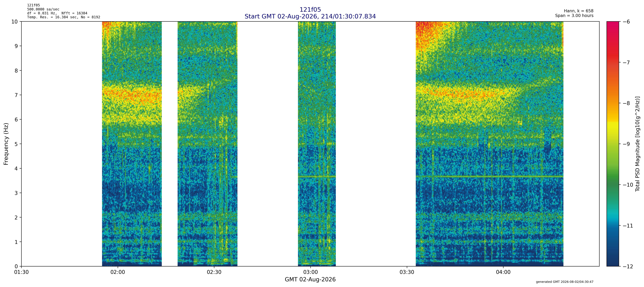644x287 pixels.
Task: Select the "03:00" time axis tick label
Action: [x=311, y=272]
